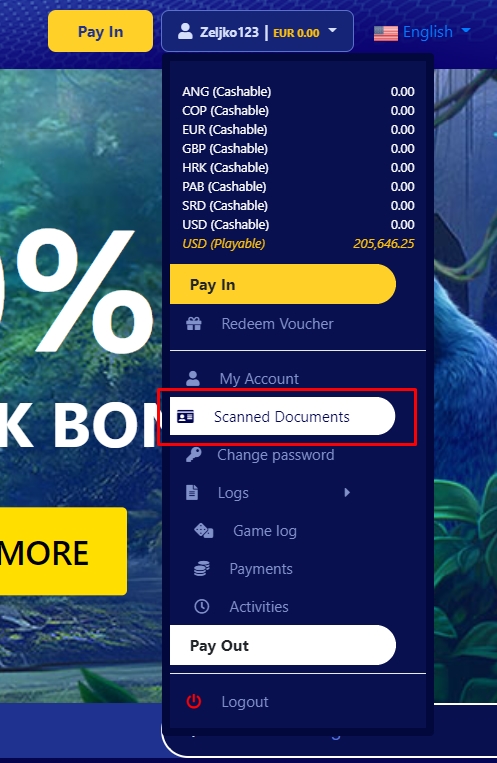Screen dimensions: 497x763
Task: Collapse the Zeljko123 account dropdown
Action: point(257,31)
